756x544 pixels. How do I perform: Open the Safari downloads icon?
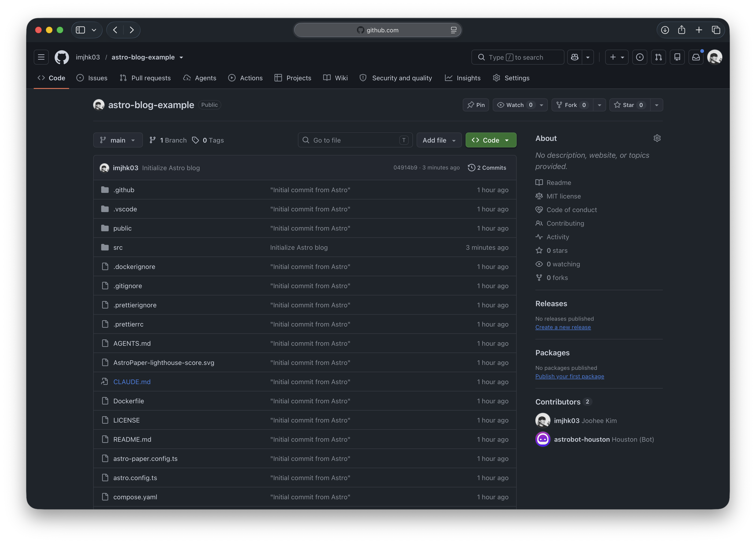(665, 30)
